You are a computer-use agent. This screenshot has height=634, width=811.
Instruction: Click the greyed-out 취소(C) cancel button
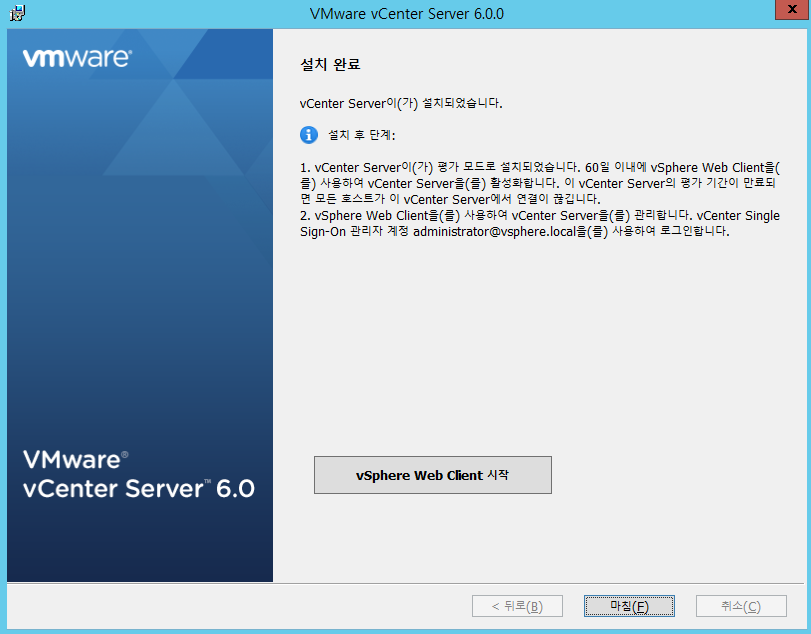coord(741,606)
